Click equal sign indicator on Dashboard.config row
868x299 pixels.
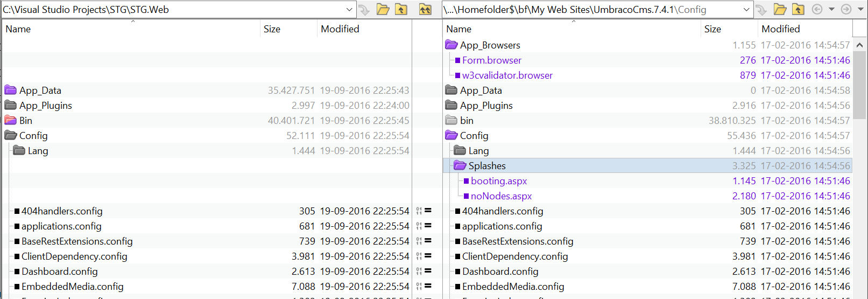tap(428, 271)
